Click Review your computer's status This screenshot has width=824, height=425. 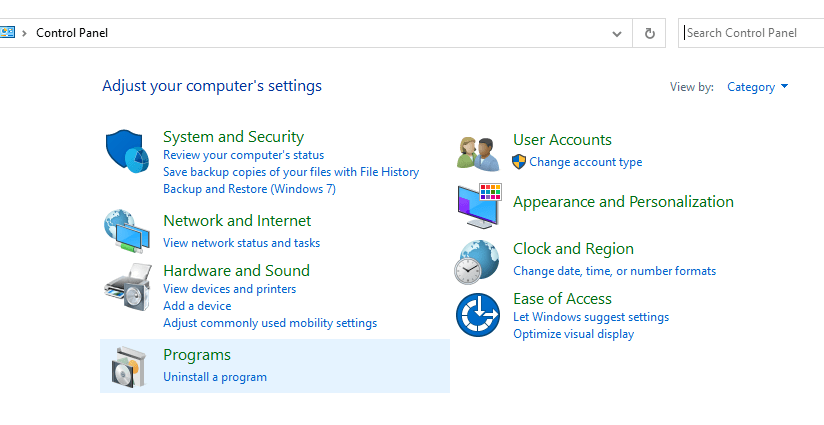243,155
